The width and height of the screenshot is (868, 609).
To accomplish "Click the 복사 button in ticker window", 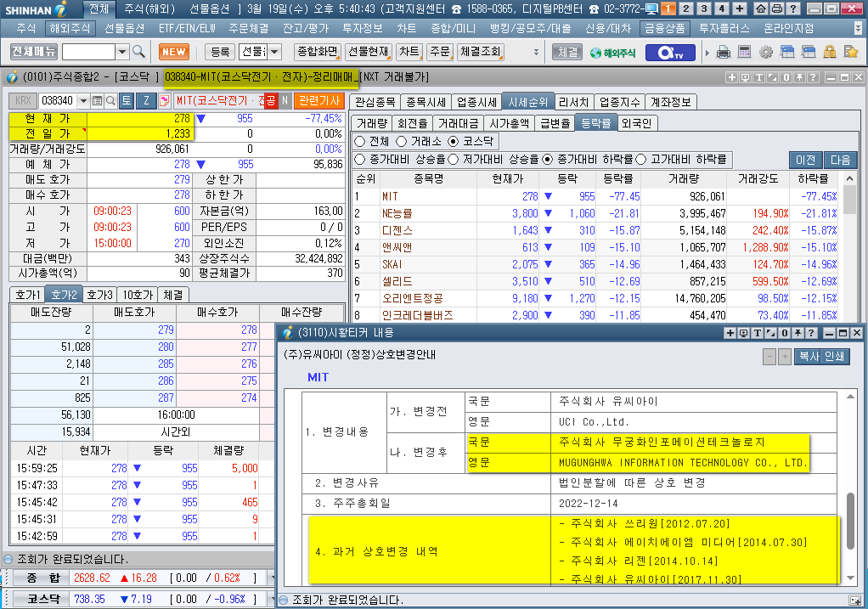I will 809,357.
